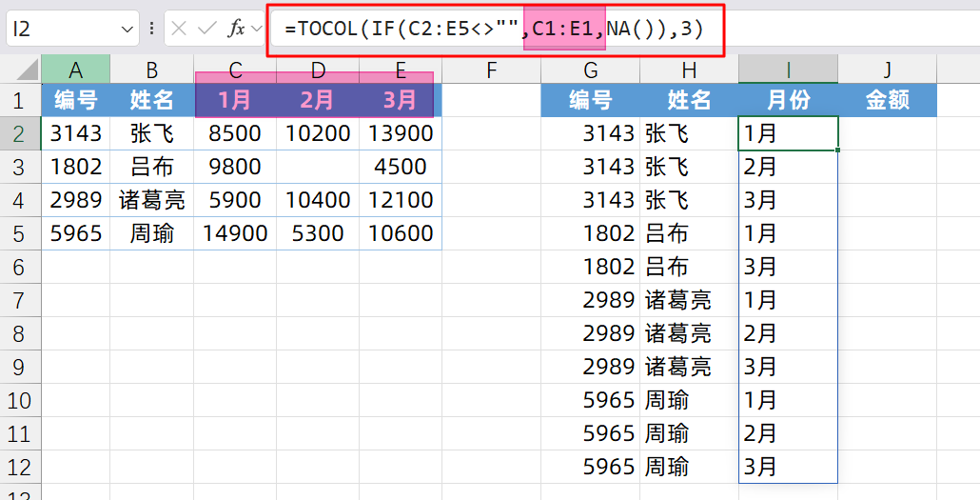The image size is (980, 500).
Task: Click cell B5 containing 周瑜
Action: [x=152, y=233]
